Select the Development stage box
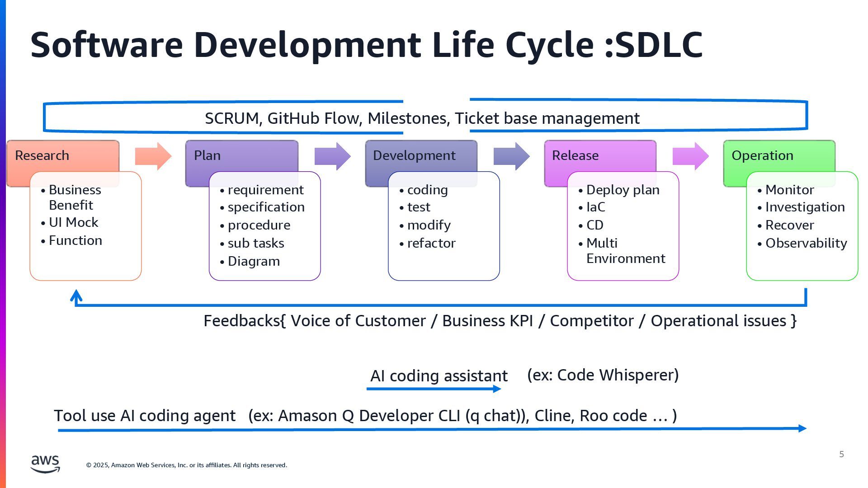The height and width of the screenshot is (488, 868). pos(420,155)
